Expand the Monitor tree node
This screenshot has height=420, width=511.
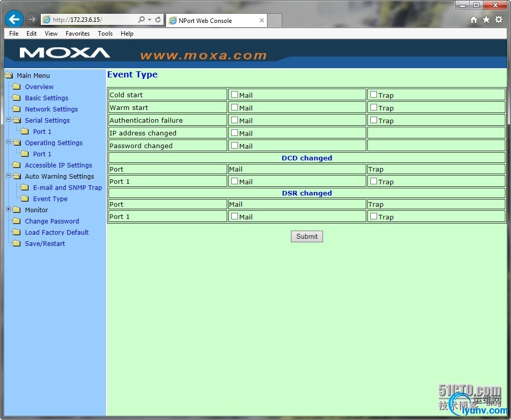[x=7, y=210]
